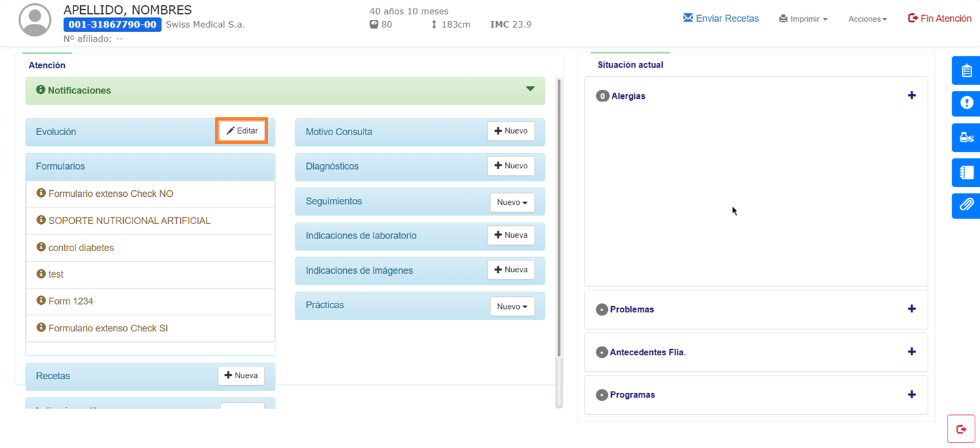Open the Imprimir dropdown

click(803, 19)
